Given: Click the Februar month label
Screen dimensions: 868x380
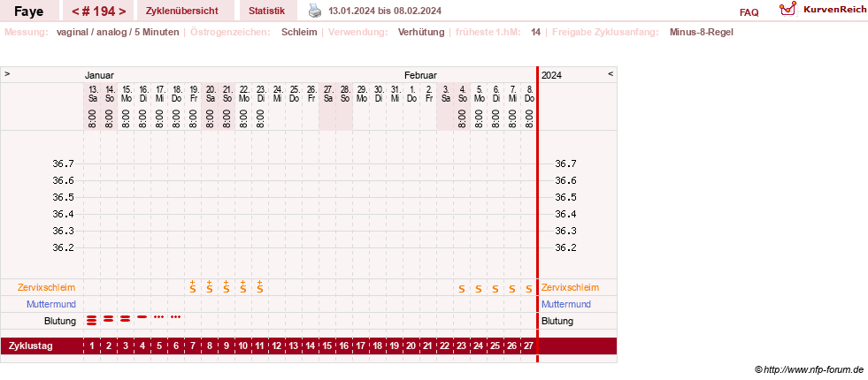Looking at the screenshot, I should click(420, 75).
